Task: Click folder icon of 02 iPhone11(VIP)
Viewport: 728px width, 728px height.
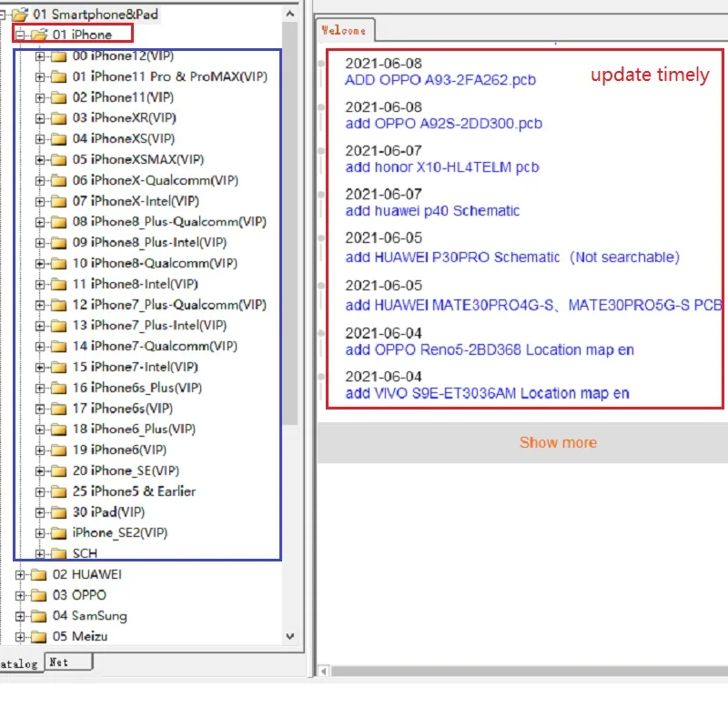Action: click(58, 98)
